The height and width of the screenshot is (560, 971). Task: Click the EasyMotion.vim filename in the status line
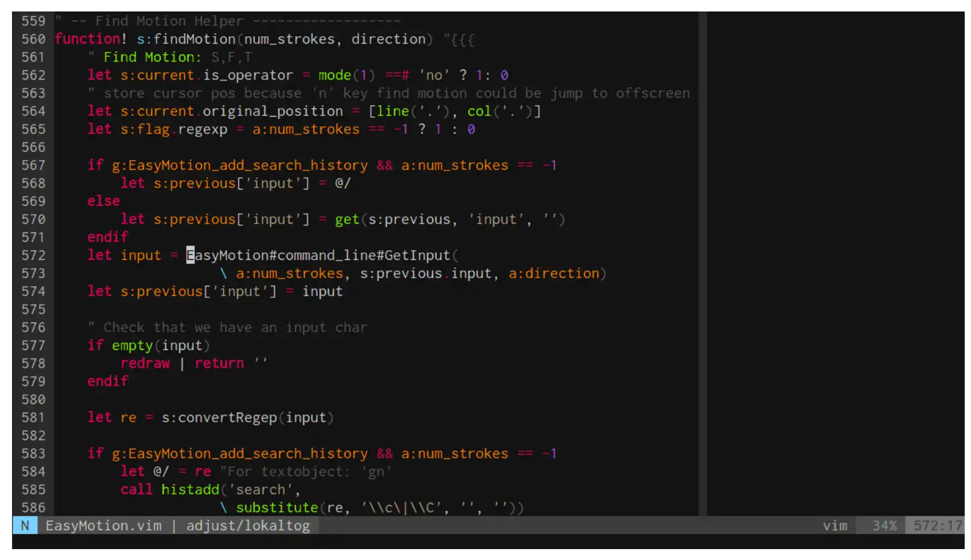pos(103,526)
